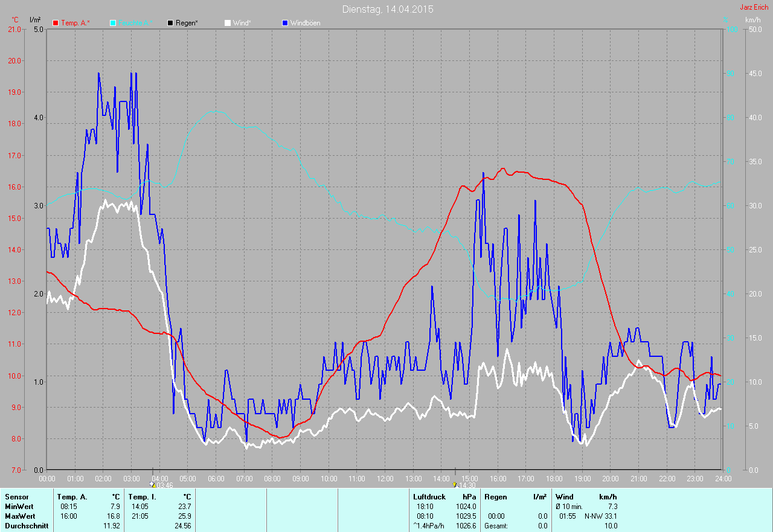Click the Temp. A. legend label
Viewport: 773px width, 532px height.
[75, 23]
